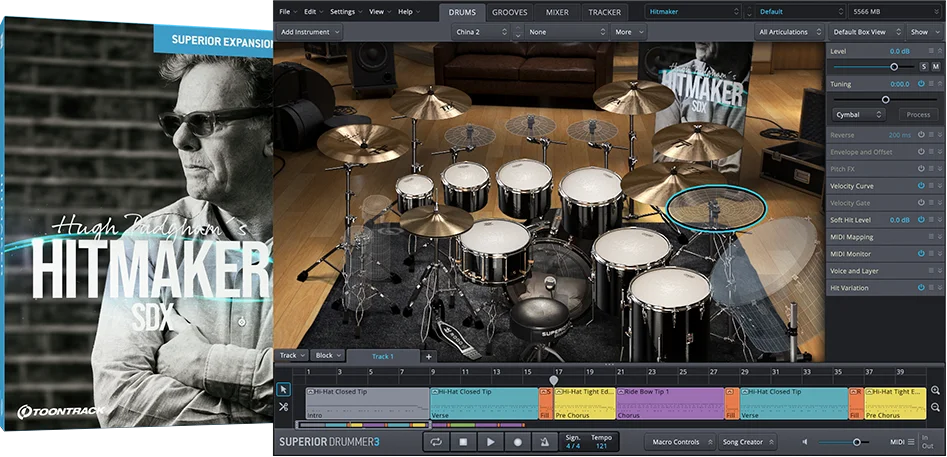
Task: Open the Tuning section menu icon
Action: coord(931,84)
